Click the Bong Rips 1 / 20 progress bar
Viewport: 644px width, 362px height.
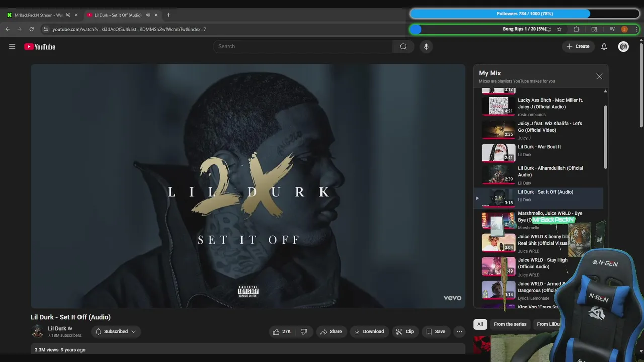pyautogui.click(x=524, y=29)
